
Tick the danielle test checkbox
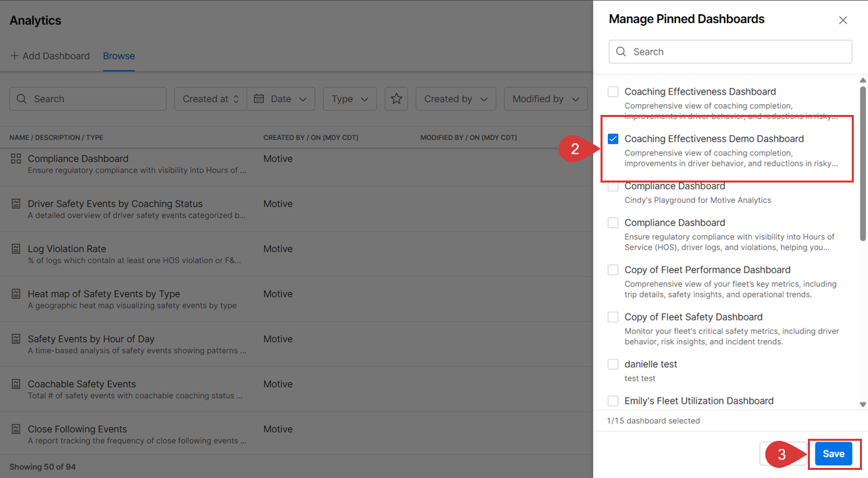pyautogui.click(x=613, y=364)
